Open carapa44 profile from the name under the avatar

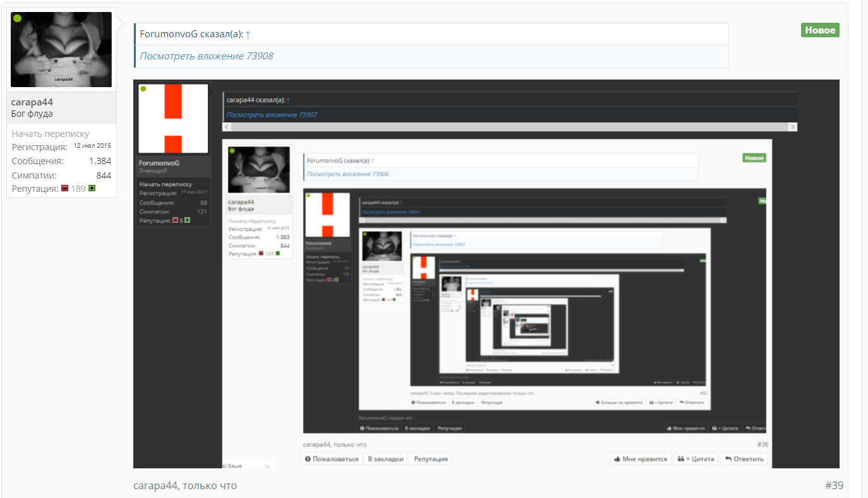(32, 102)
